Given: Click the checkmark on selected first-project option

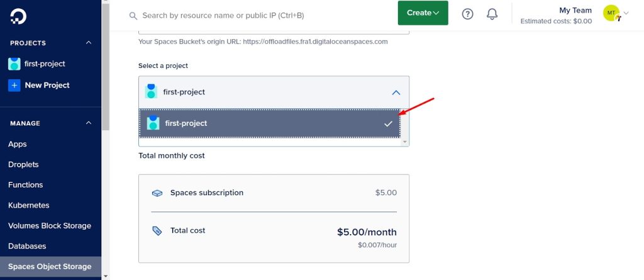Looking at the screenshot, I should [x=388, y=123].
